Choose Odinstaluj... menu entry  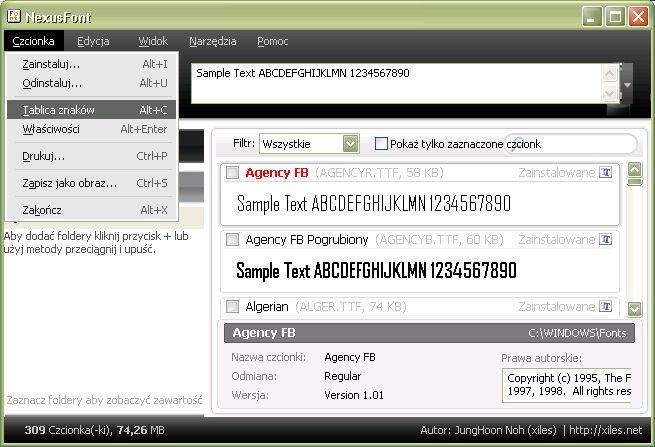click(x=92, y=83)
